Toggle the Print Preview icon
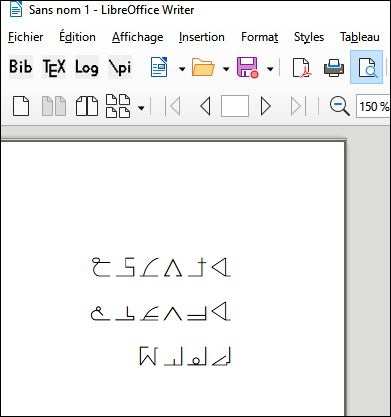Image resolution: width=391 pixels, height=417 pixels. tap(366, 67)
